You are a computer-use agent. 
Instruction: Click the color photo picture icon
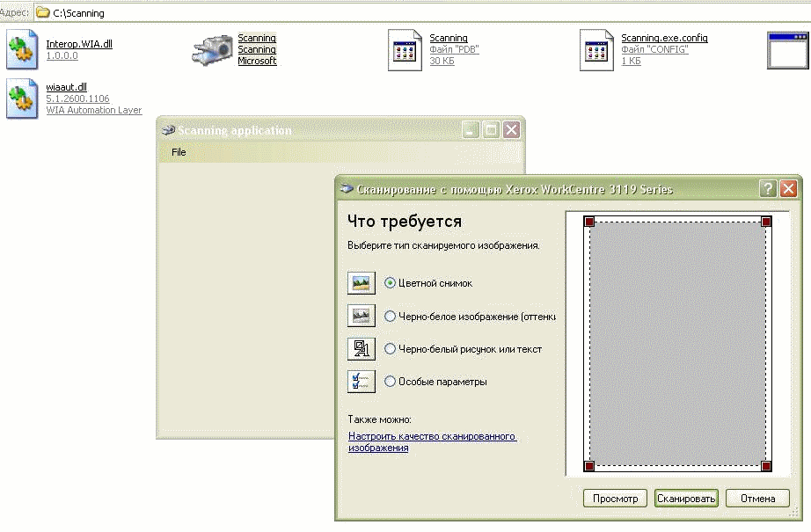361,283
